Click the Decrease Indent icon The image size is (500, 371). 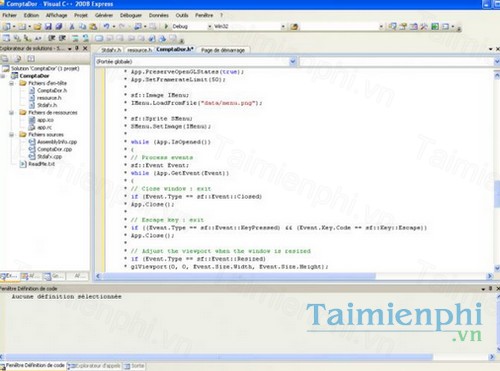tap(51, 38)
